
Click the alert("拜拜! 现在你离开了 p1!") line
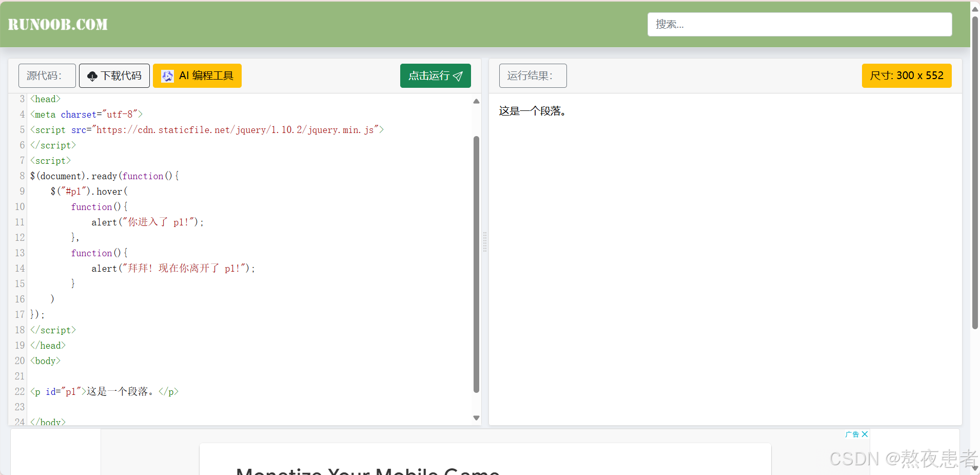173,269
